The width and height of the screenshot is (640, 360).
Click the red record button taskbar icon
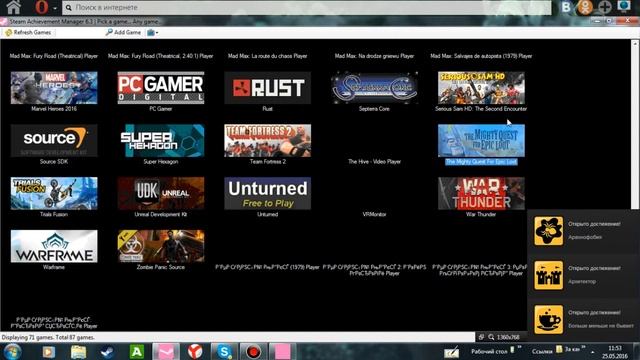[x=253, y=351]
